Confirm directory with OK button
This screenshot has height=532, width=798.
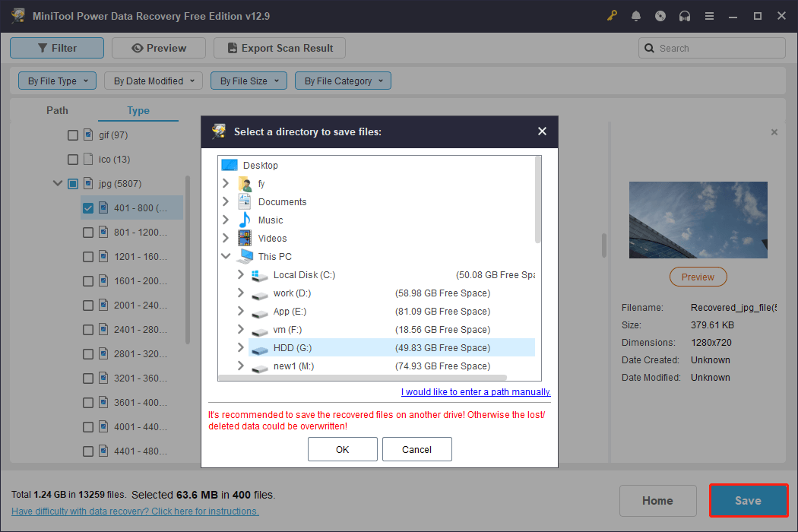click(x=343, y=449)
